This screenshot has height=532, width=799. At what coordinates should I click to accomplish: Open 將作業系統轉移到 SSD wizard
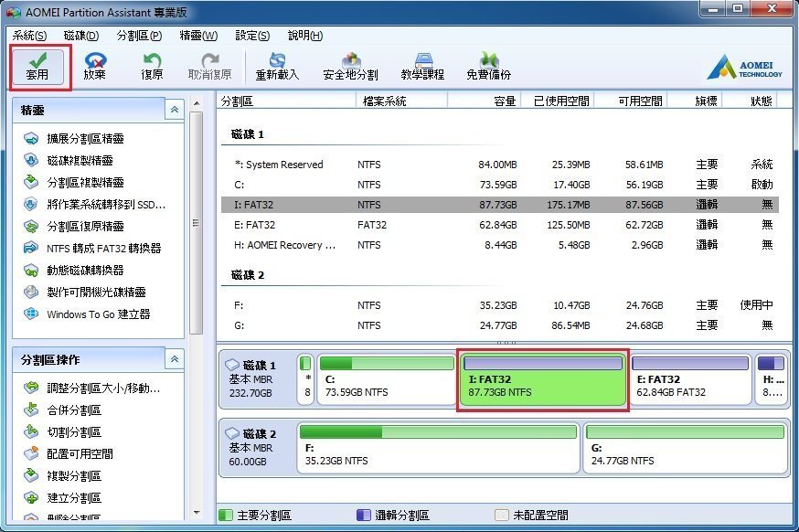(95, 205)
